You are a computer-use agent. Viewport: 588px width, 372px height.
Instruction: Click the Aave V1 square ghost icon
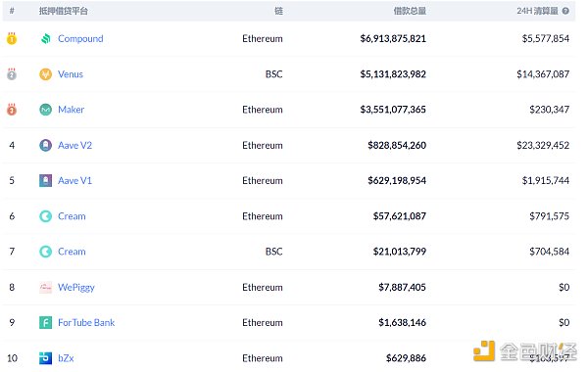pos(46,180)
